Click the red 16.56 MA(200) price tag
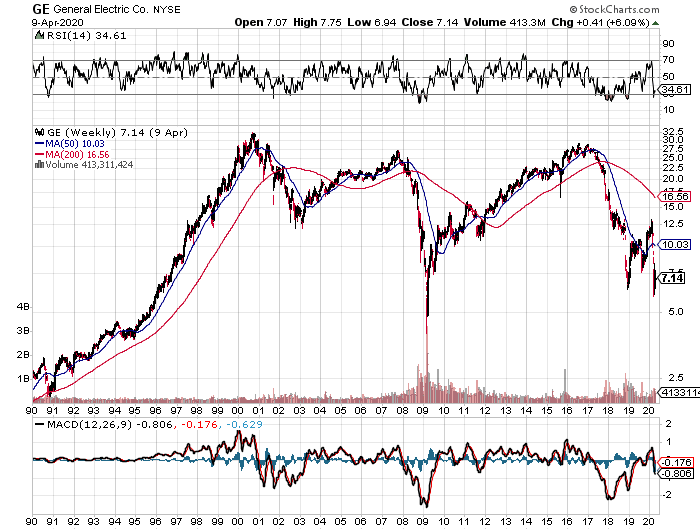The image size is (700, 530). click(x=676, y=196)
